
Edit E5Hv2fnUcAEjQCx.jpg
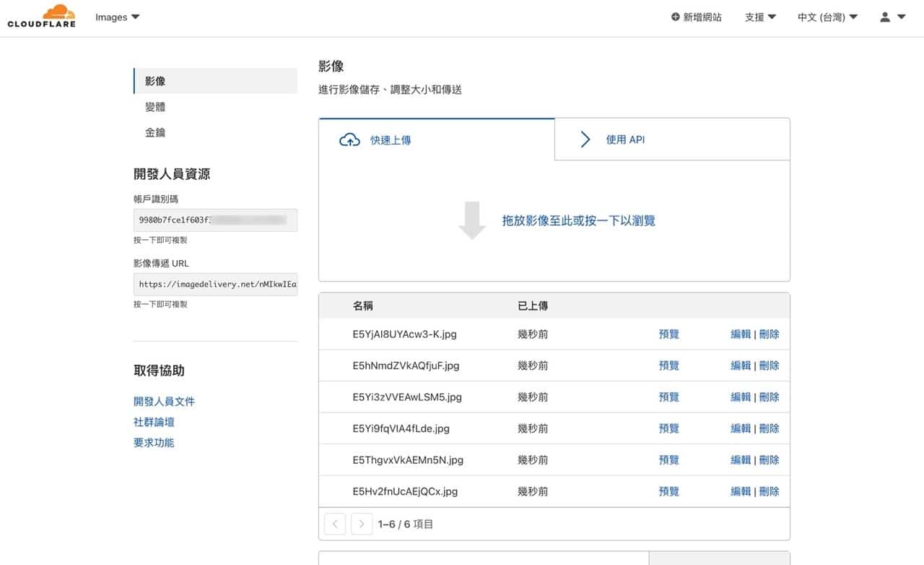741,491
